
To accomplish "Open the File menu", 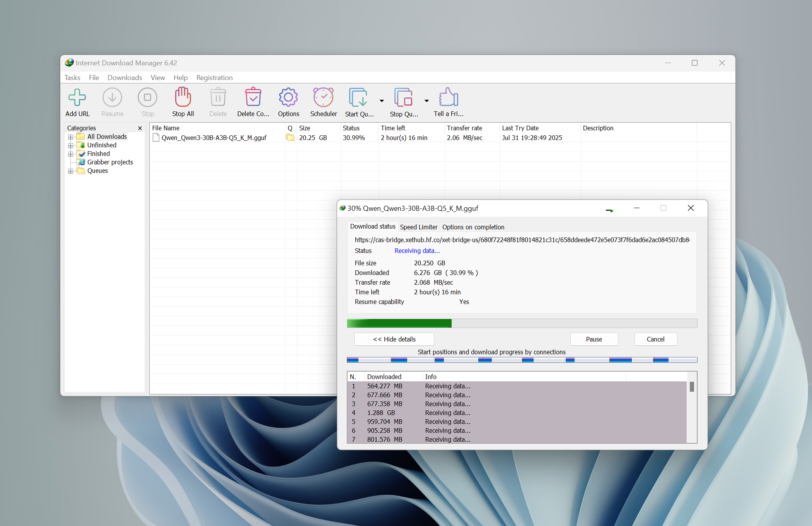I will click(x=94, y=78).
